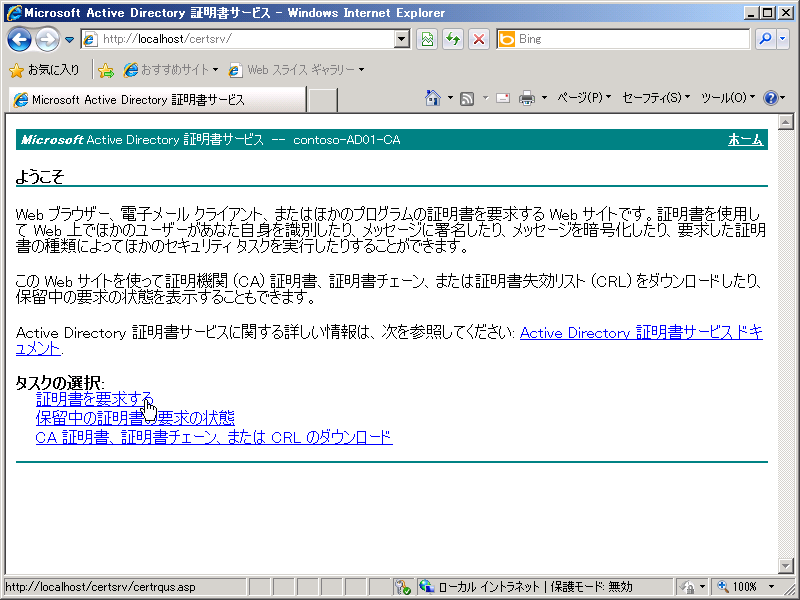Screen dimensions: 800x600
Task: Click the scrollbar up arrow
Action: point(785,122)
